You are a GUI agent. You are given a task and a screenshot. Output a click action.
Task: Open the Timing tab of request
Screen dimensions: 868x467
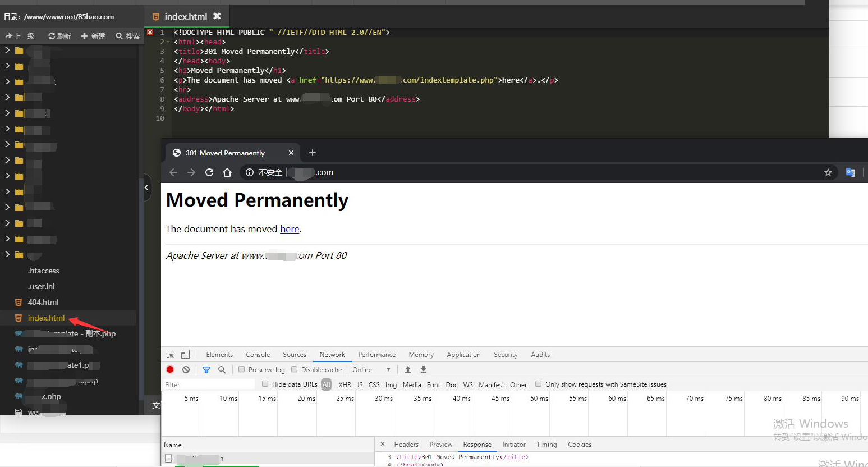tap(546, 445)
